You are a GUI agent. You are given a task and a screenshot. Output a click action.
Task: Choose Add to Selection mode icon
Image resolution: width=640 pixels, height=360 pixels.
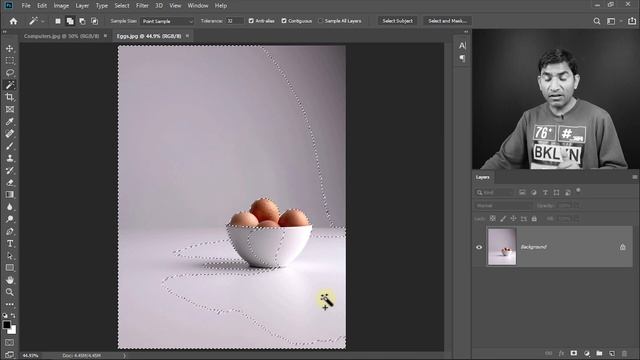tap(70, 21)
